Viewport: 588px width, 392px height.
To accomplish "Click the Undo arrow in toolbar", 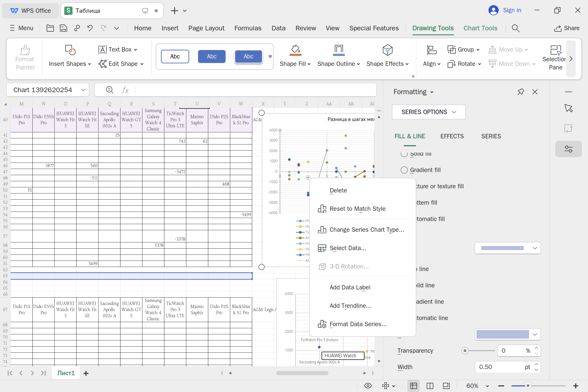I will click(90, 28).
